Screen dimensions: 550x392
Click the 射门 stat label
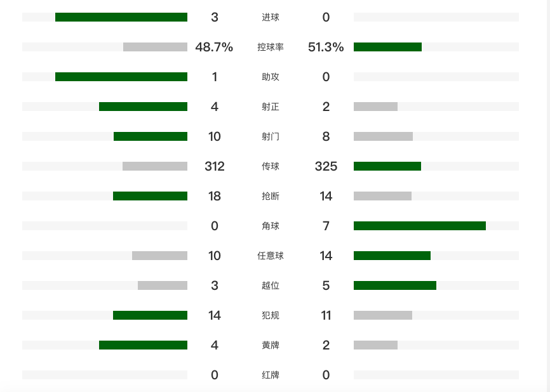(x=270, y=136)
